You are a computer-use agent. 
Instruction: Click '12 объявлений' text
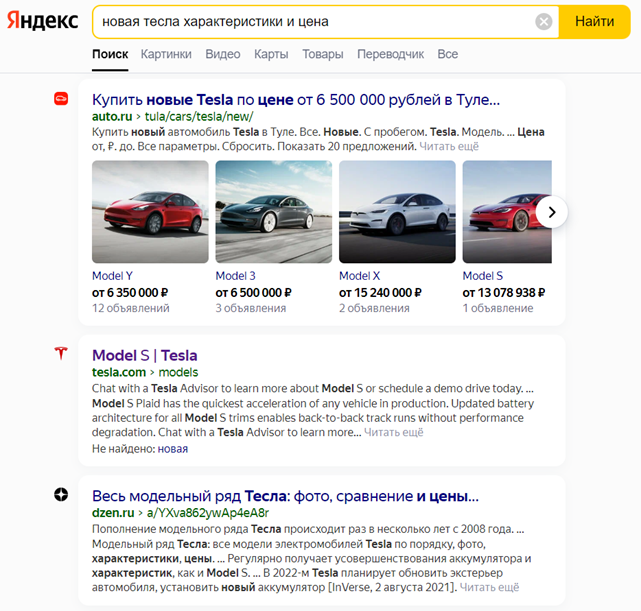[131, 308]
